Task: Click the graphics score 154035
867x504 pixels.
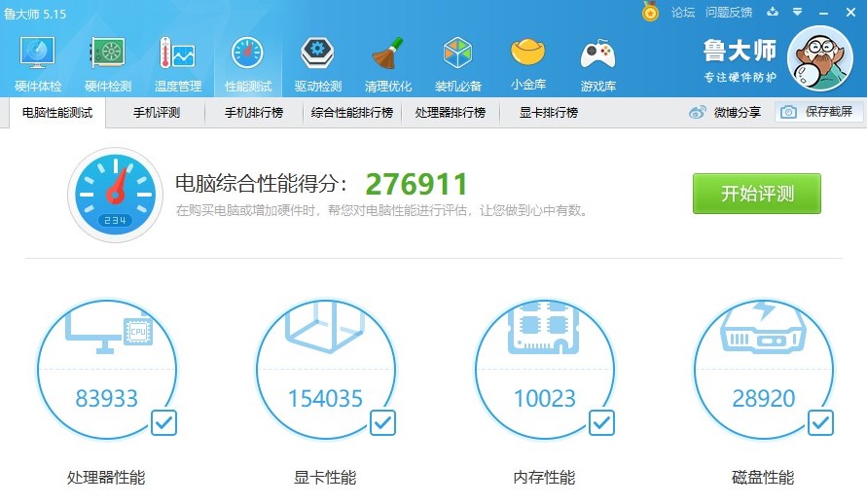Action: coord(325,399)
